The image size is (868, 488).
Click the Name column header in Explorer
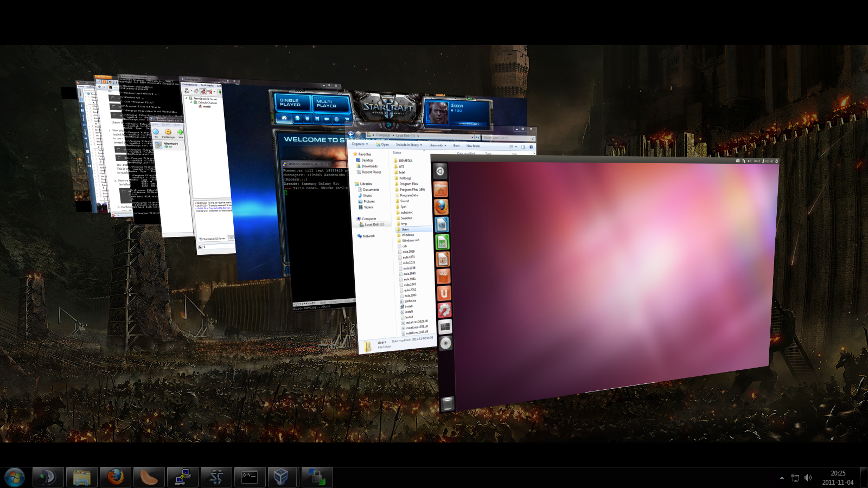coord(397,153)
